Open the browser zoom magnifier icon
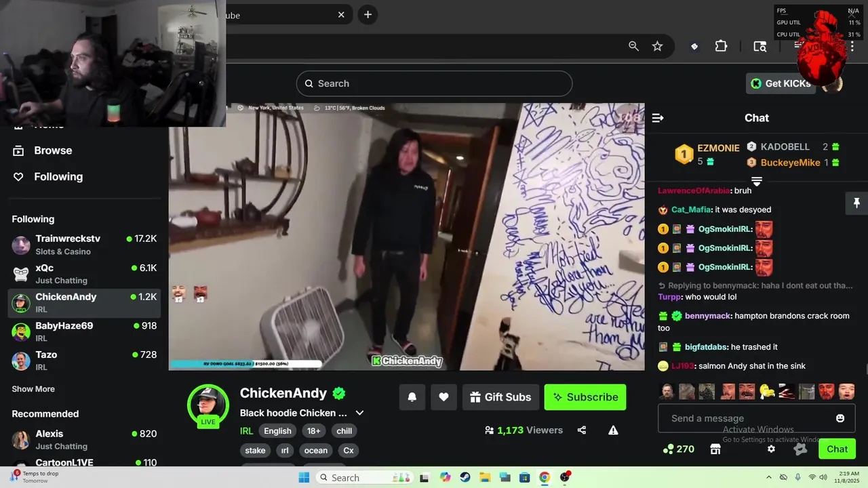868x488 pixels. point(633,46)
